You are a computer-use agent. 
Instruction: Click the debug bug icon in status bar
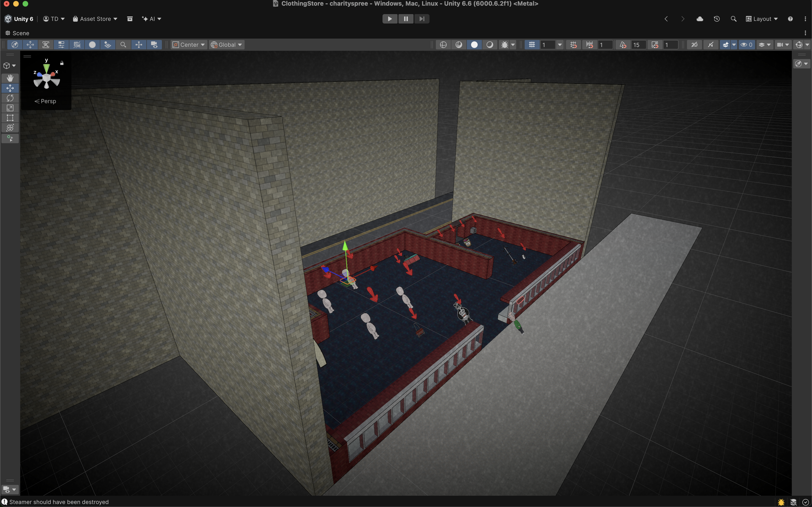781,502
